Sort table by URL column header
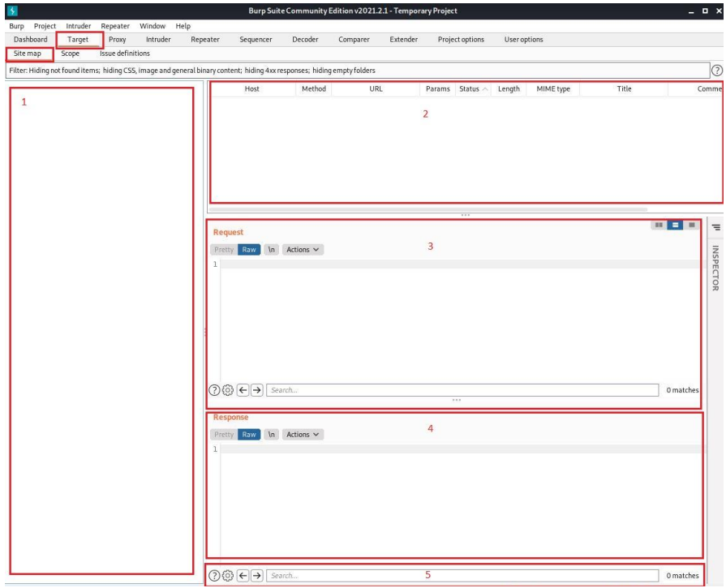This screenshot has width=726, height=588. tap(376, 89)
